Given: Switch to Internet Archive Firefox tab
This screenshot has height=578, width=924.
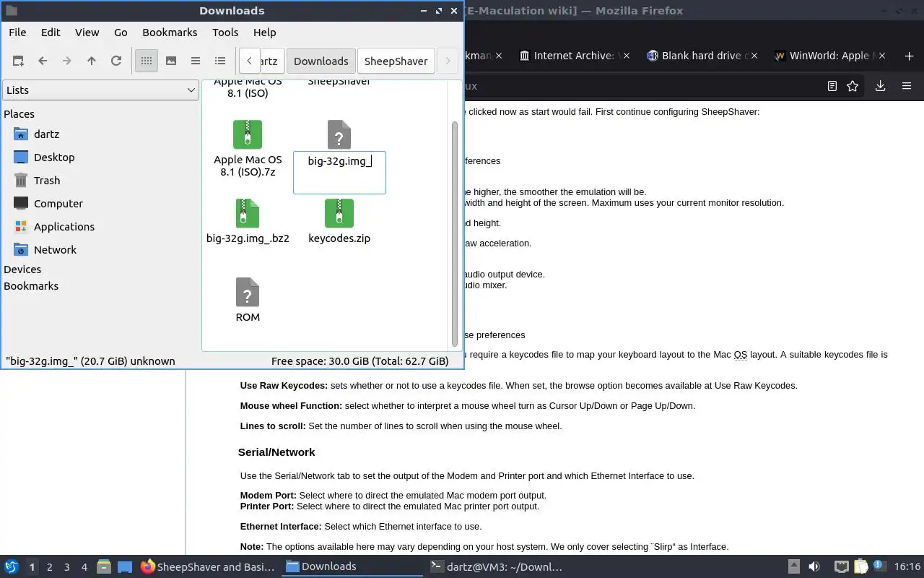Looking at the screenshot, I should click(574, 56).
